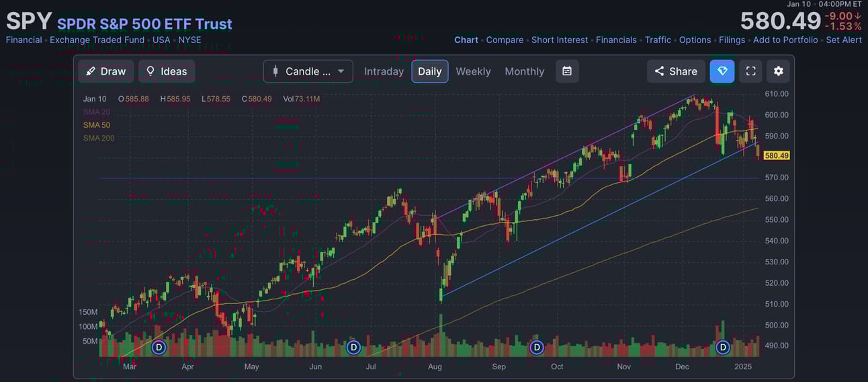Click the SMA 200 indicator label
This screenshot has height=382, width=868.
[99, 138]
